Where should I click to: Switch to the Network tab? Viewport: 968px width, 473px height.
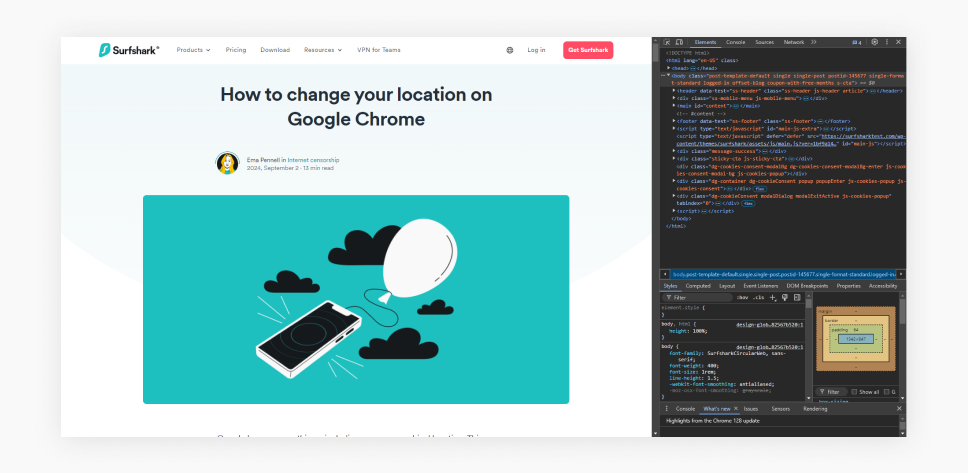point(794,42)
